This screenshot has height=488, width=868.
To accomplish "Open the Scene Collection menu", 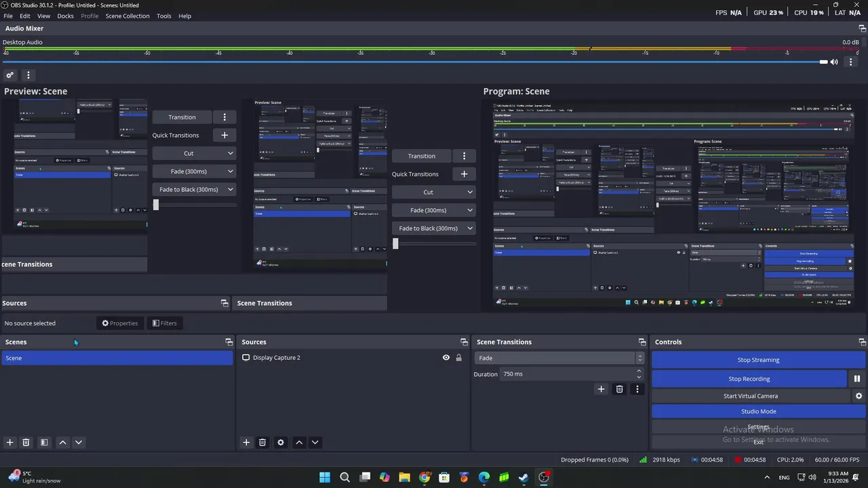I will [x=127, y=16].
